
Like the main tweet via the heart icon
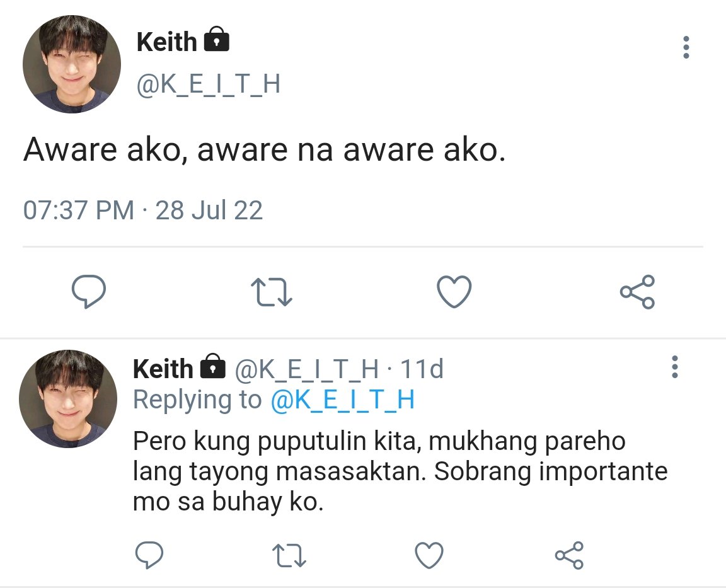[454, 292]
